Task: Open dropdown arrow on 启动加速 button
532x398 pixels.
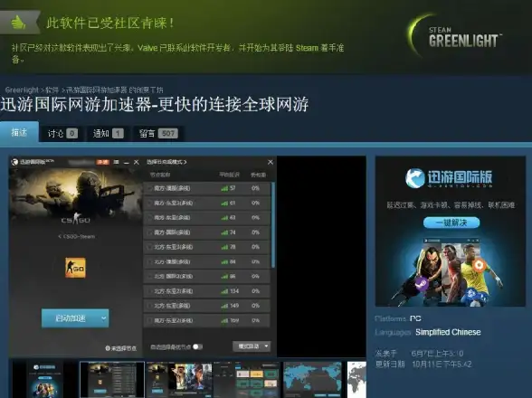Action: coord(103,318)
